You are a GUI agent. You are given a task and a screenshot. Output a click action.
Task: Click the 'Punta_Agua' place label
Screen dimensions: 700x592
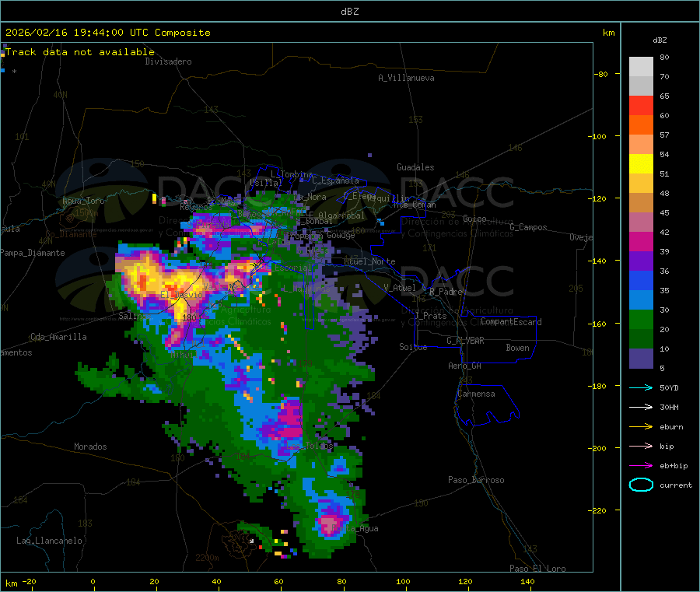tap(355, 528)
